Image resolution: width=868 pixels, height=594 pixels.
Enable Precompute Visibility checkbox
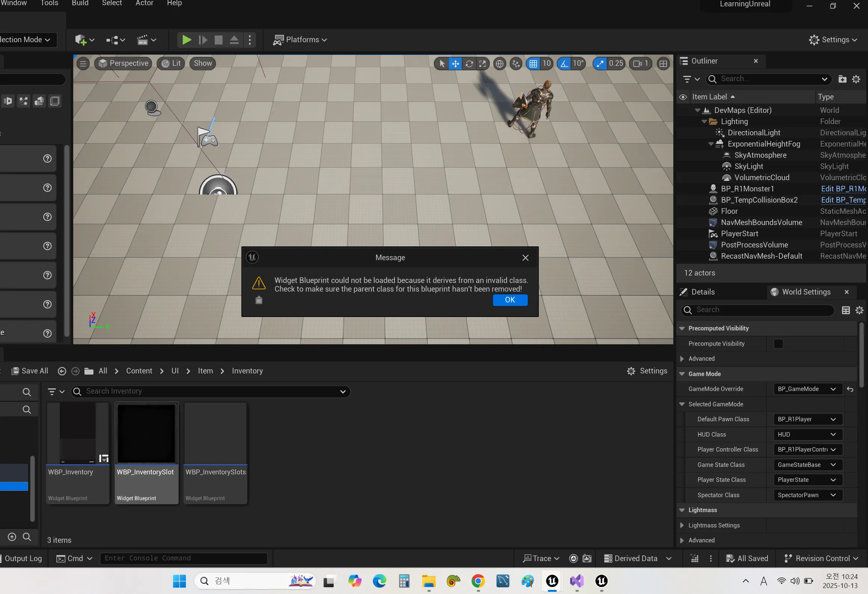point(778,344)
